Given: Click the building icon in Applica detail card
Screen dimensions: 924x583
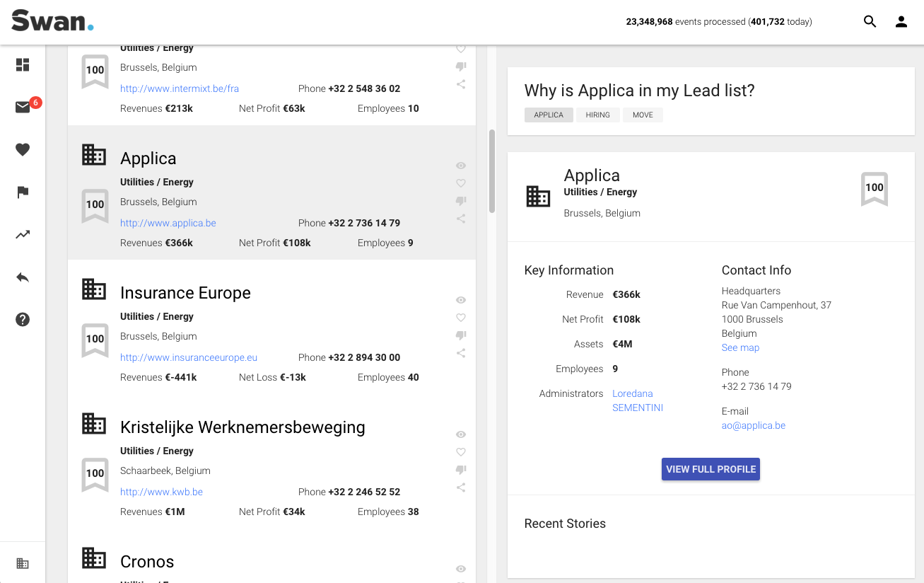Looking at the screenshot, I should [x=538, y=197].
